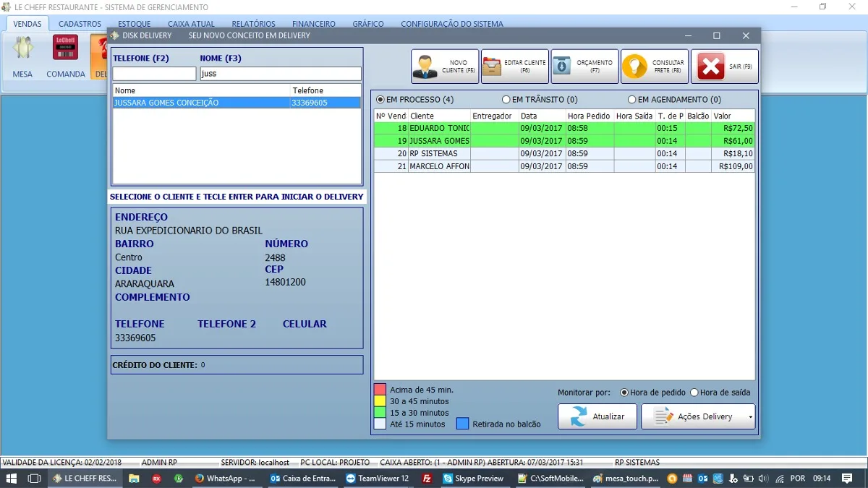Open the Ações Delivery dropdown arrow

point(751,417)
